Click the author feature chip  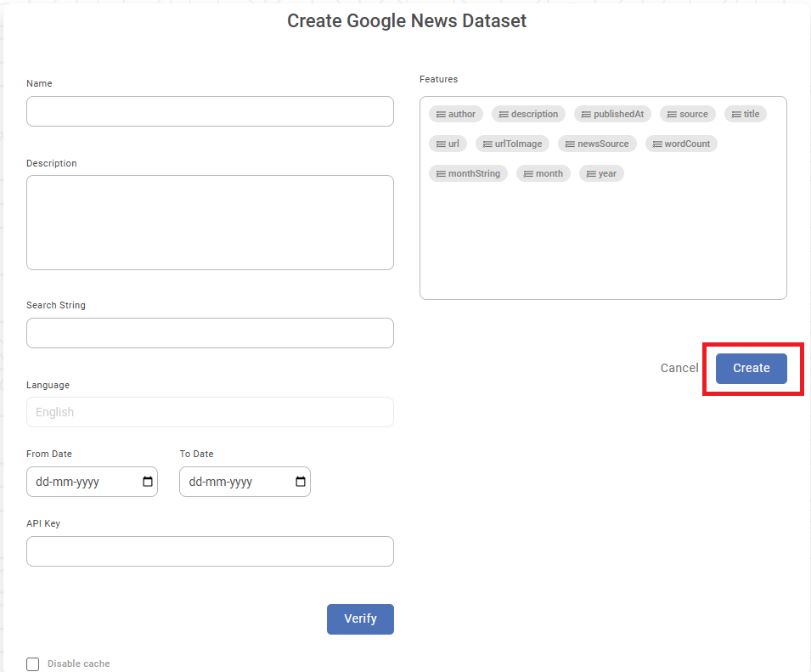tap(455, 114)
